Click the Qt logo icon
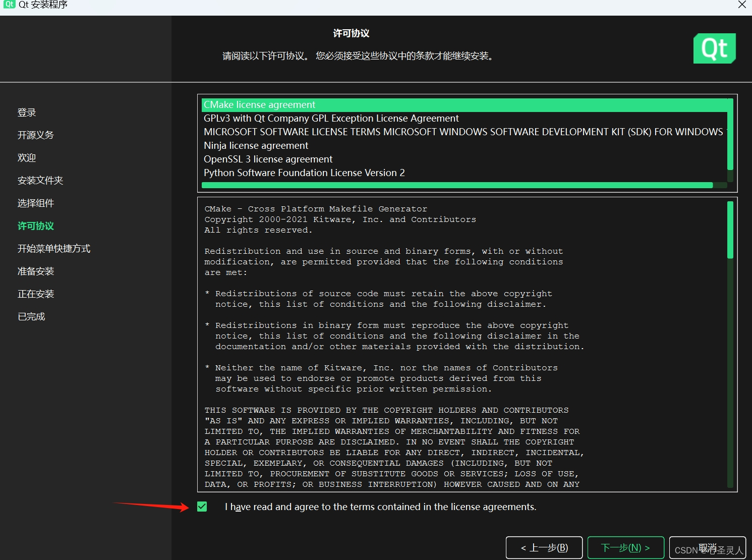 [714, 48]
